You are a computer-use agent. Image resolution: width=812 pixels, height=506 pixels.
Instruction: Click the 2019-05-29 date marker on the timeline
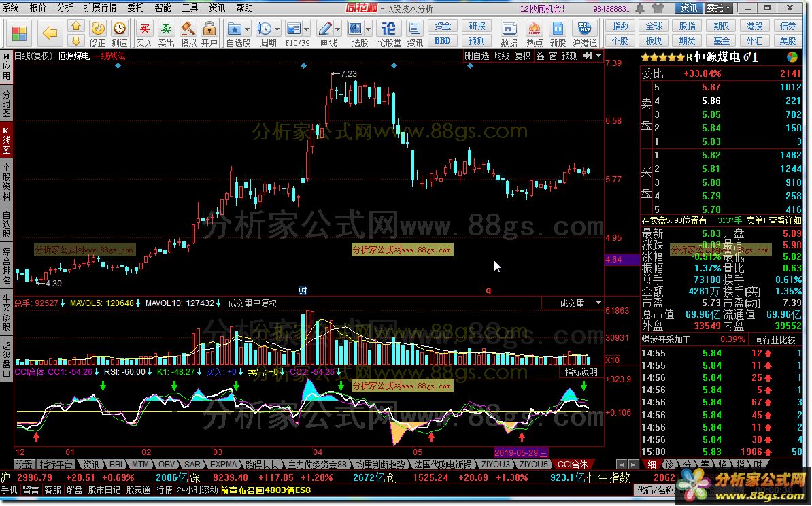(521, 452)
